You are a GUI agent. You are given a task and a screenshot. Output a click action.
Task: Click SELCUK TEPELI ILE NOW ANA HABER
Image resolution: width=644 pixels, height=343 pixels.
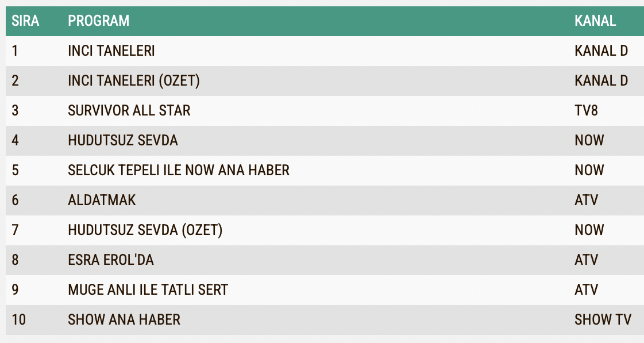click(x=179, y=170)
